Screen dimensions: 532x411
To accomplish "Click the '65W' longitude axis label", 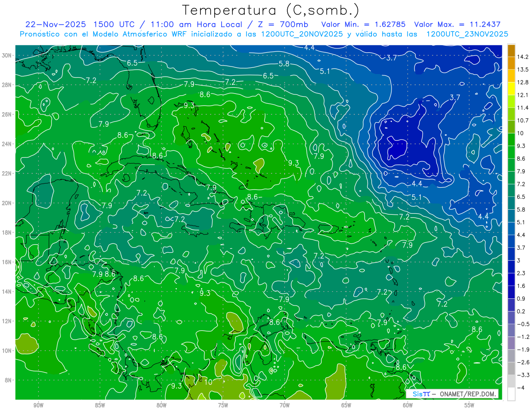I will (x=346, y=405).
